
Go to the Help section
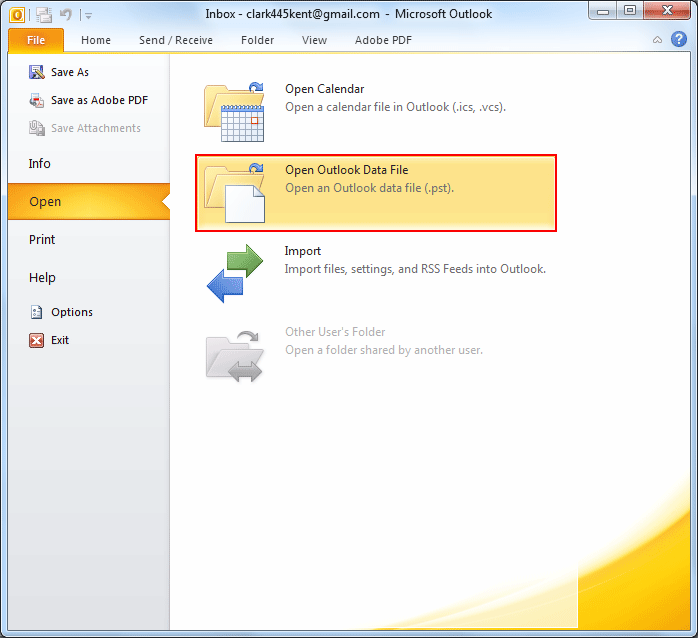(x=42, y=277)
